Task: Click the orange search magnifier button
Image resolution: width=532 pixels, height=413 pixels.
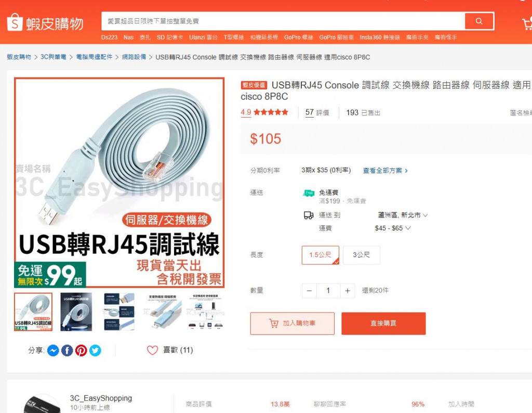Action: [478, 21]
